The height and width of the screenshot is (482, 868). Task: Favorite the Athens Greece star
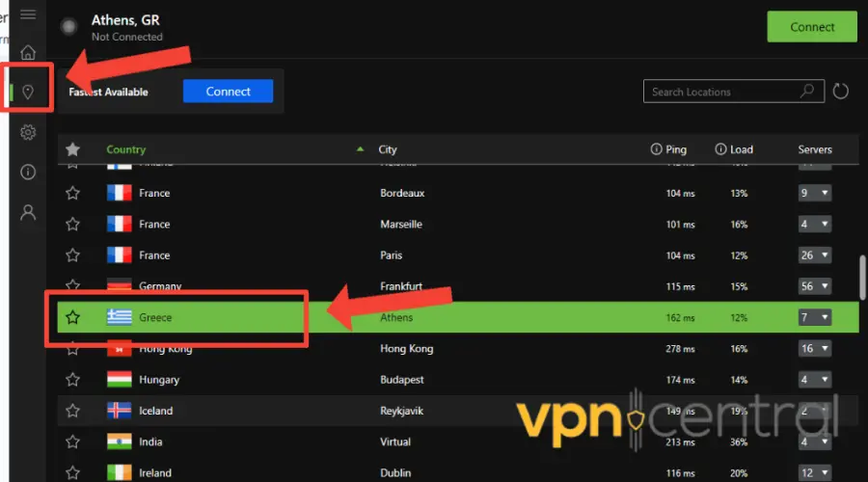tap(72, 317)
